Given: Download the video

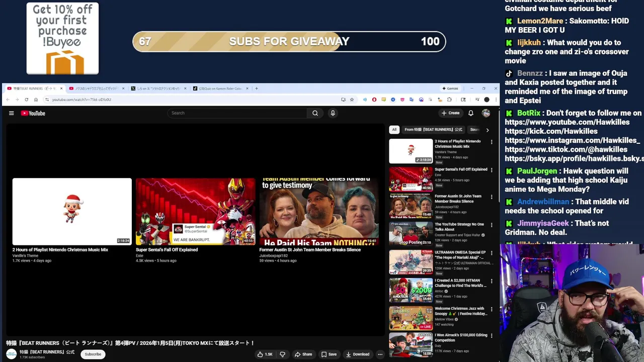Looking at the screenshot, I should tap(358, 354).
